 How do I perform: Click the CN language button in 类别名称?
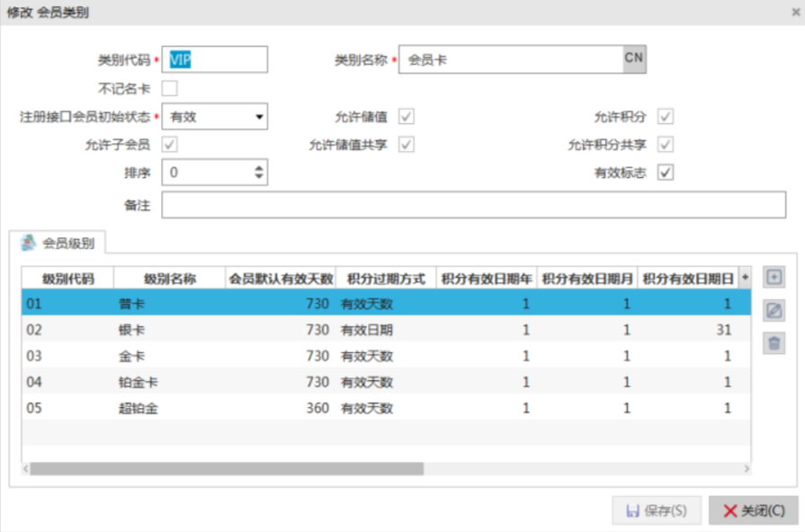(634, 59)
